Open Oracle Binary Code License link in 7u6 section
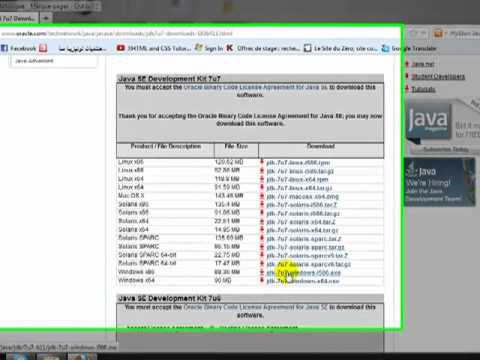Viewport: 480px width, 360px height. click(255, 307)
